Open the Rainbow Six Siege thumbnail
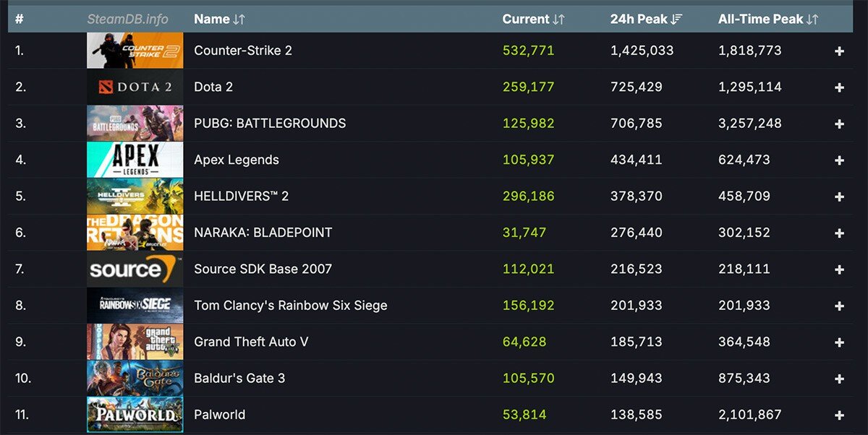The height and width of the screenshot is (435, 868). pyautogui.click(x=135, y=305)
